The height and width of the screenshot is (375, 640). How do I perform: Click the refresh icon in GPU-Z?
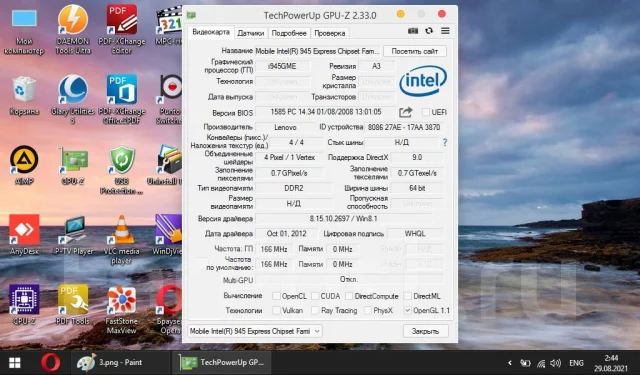pos(429,31)
